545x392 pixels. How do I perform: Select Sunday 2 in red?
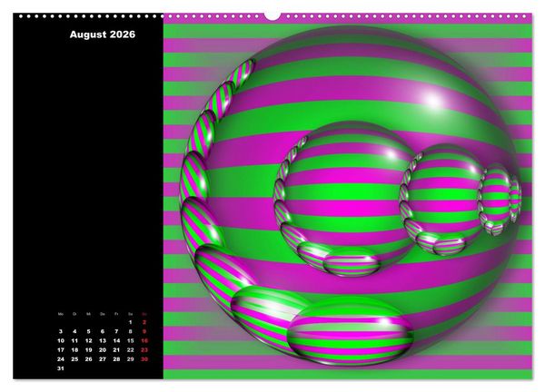click(144, 322)
